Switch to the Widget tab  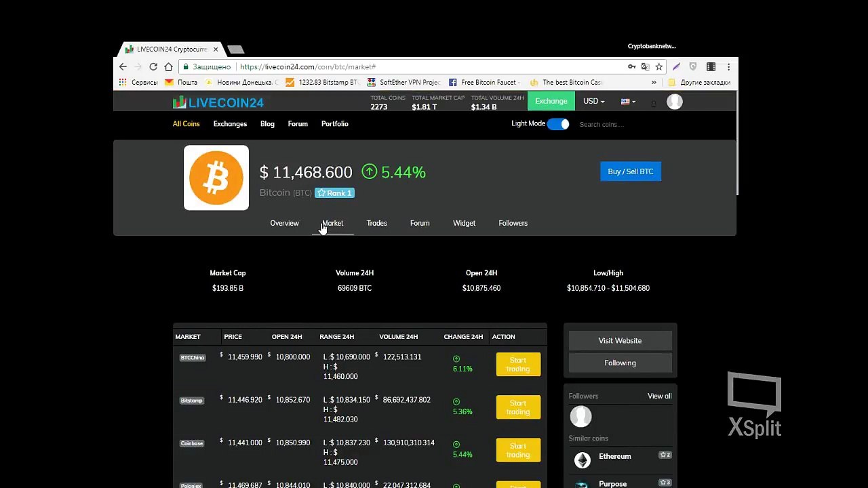point(465,223)
